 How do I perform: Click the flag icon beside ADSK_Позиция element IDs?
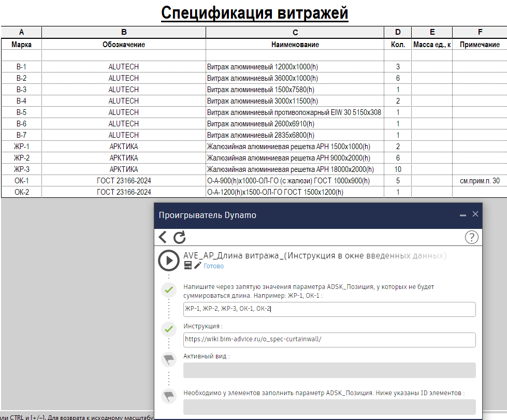[x=169, y=396]
